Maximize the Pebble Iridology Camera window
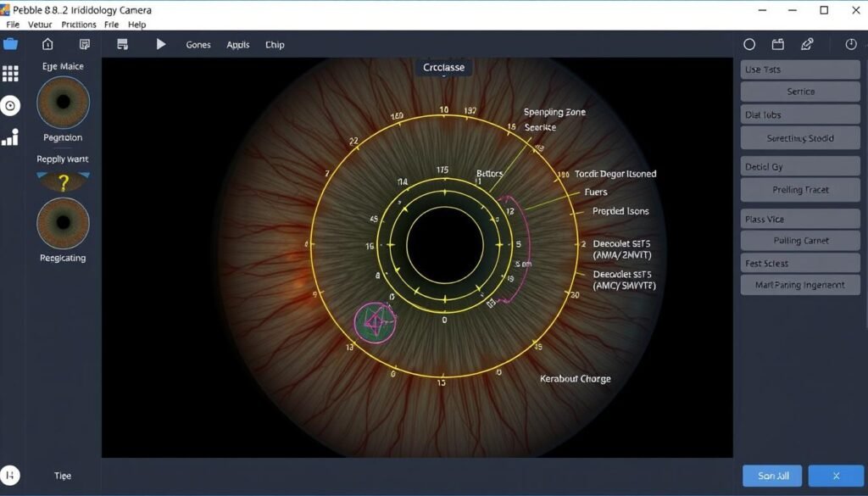The width and height of the screenshot is (868, 496). pyautogui.click(x=824, y=10)
